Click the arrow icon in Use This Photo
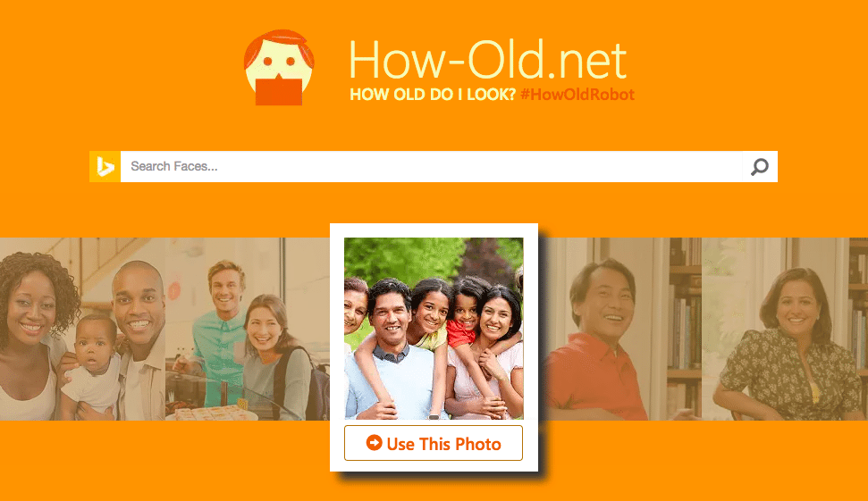Screen dimensions: 868x501 point(375,443)
